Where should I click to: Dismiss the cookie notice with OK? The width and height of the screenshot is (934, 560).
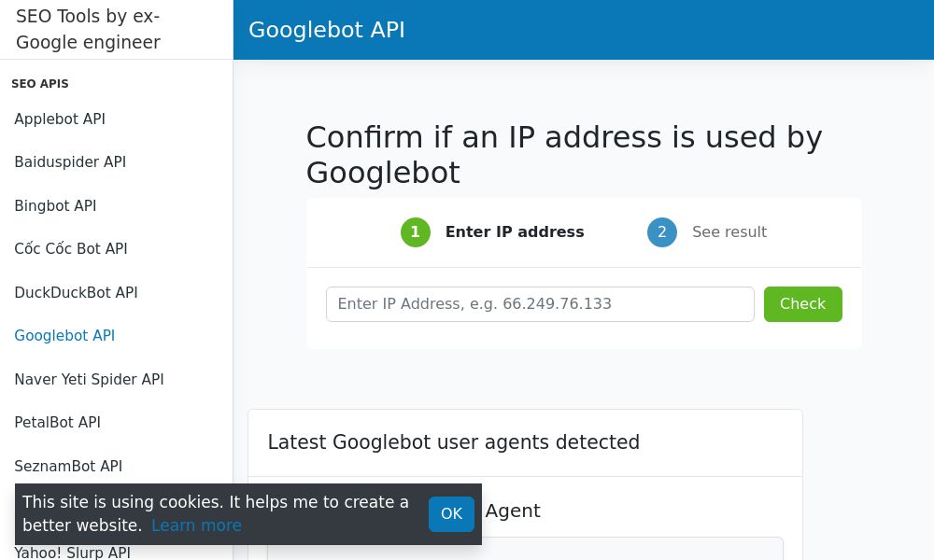point(451,513)
